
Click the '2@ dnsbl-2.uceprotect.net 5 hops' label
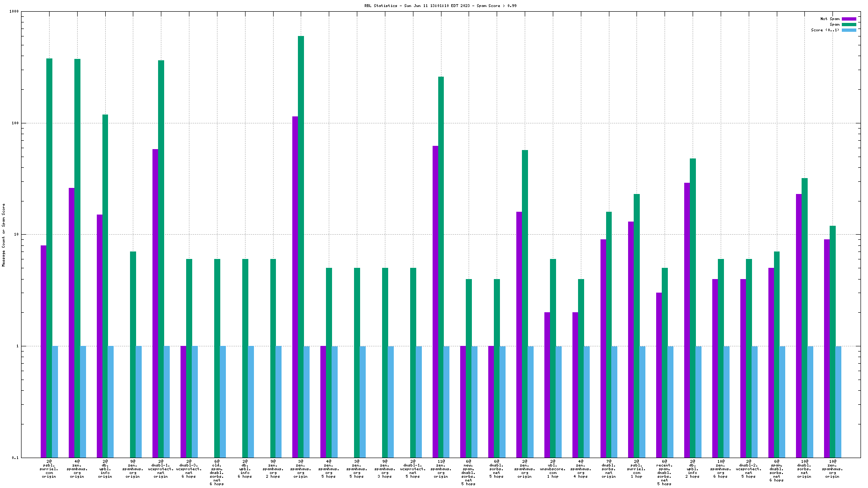[749, 469]
